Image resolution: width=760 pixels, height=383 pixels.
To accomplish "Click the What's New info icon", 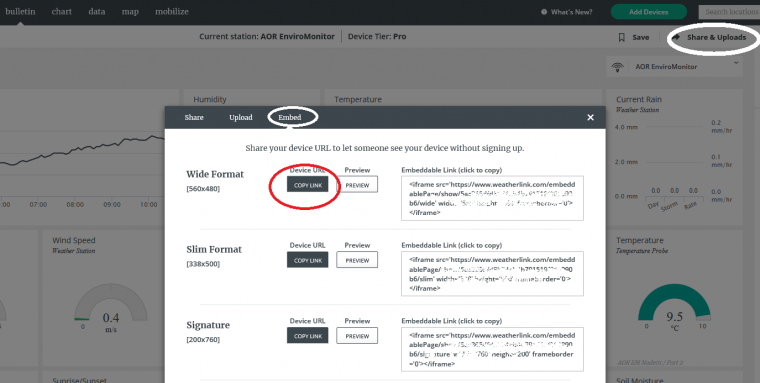I will click(544, 12).
